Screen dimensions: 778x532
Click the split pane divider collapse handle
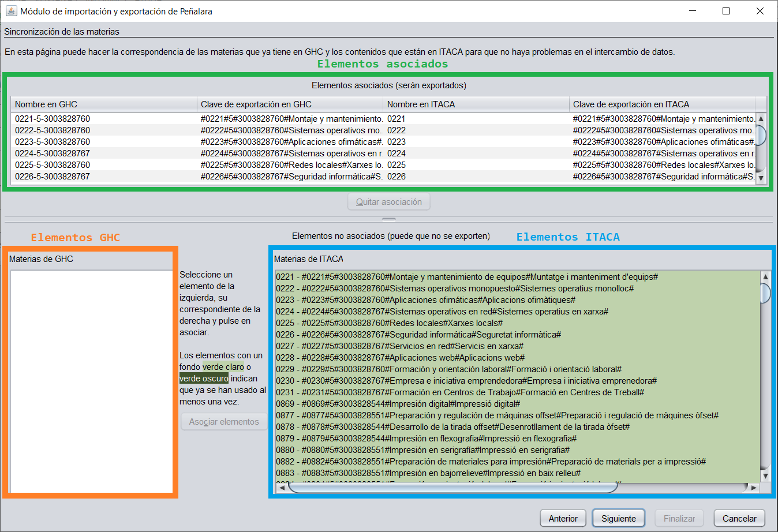(388, 219)
